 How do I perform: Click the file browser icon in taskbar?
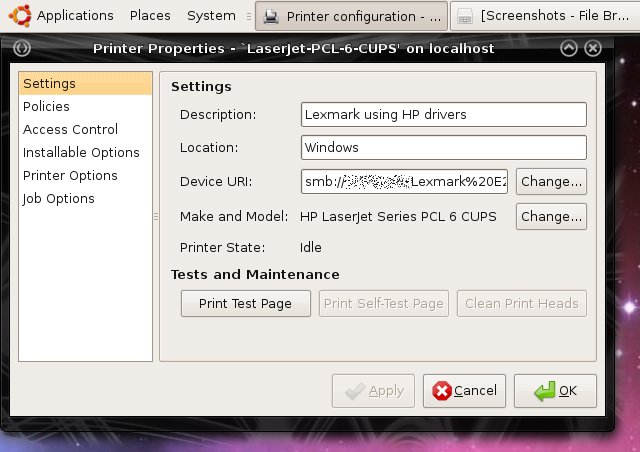(x=464, y=17)
